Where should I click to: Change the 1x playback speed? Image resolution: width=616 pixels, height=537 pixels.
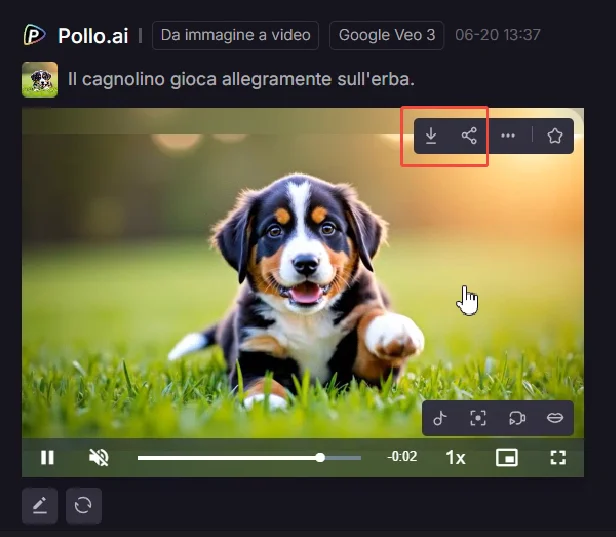[455, 458]
